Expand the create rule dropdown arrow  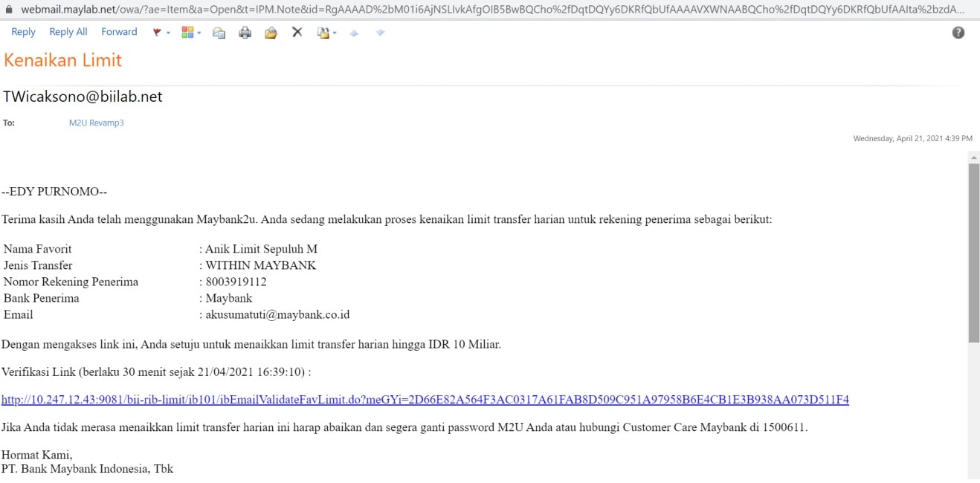click(335, 33)
